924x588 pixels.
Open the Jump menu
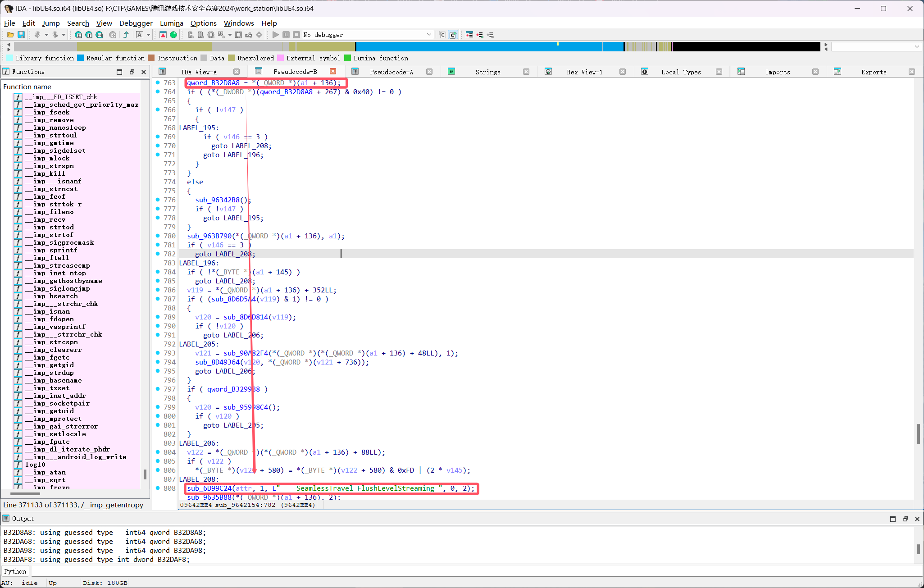pos(51,23)
